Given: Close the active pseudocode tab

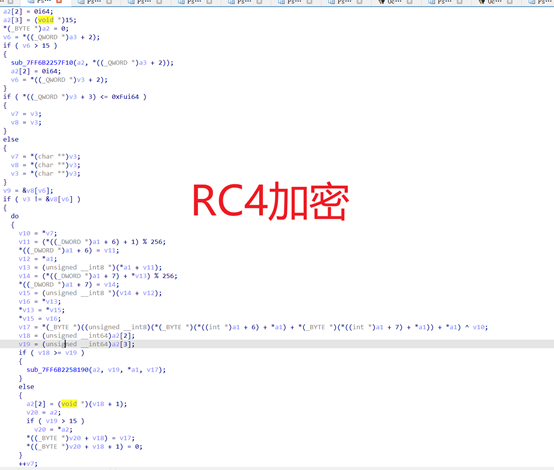Looking at the screenshot, I should point(59,2).
